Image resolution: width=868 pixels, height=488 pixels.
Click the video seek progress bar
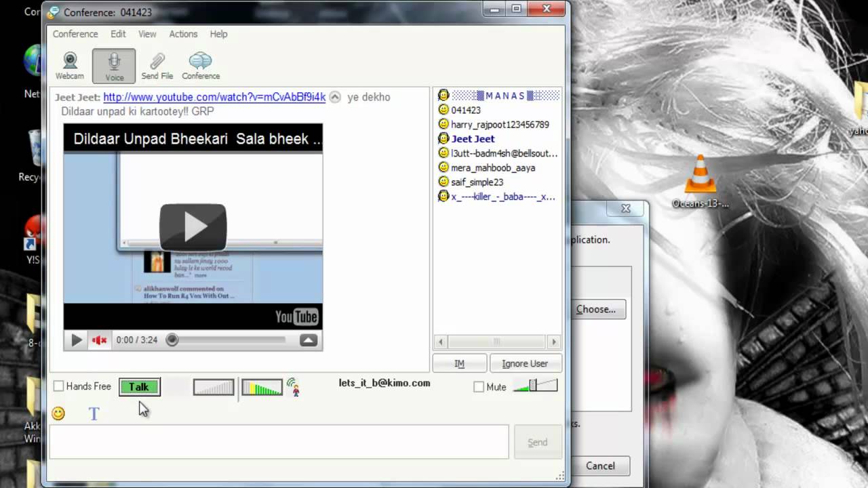pos(229,340)
